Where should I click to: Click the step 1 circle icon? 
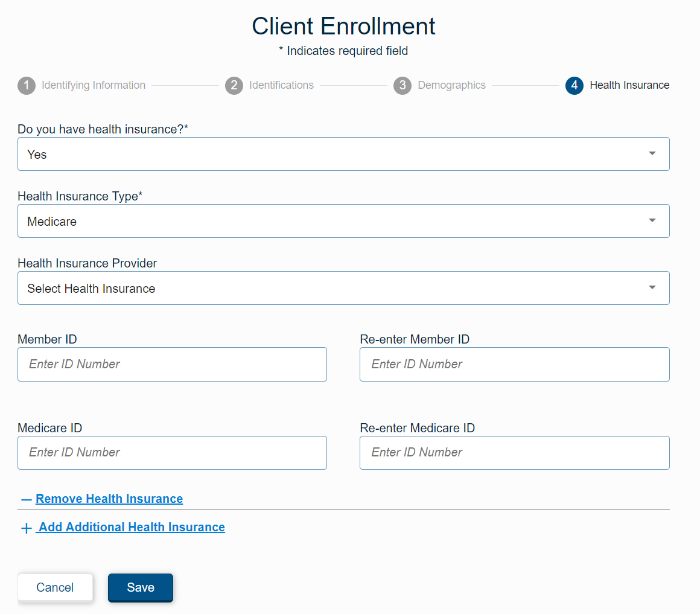pyautogui.click(x=27, y=85)
